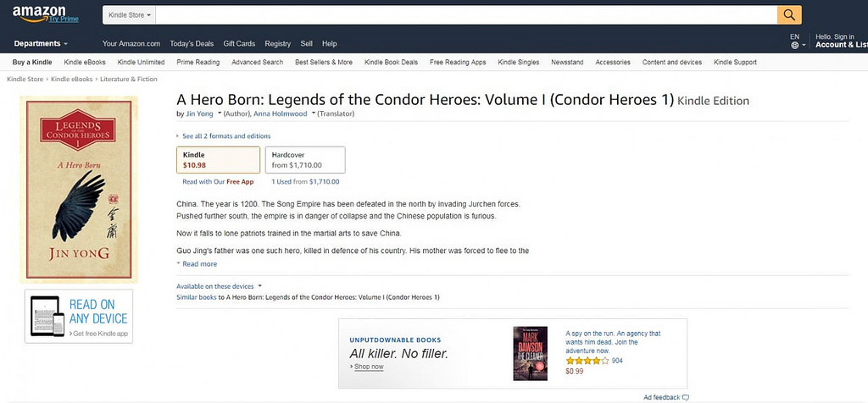Screen dimensions: 868x403
Task: Select the Hardcover format option
Action: (305, 159)
